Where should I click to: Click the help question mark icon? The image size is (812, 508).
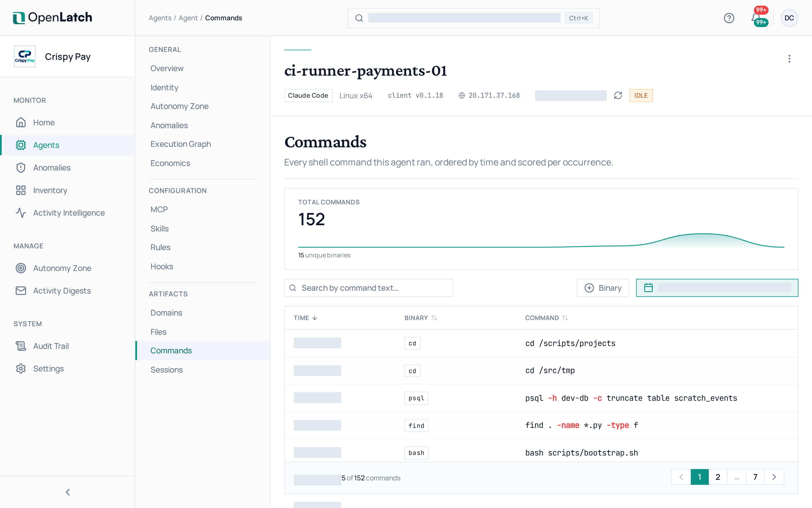729,18
